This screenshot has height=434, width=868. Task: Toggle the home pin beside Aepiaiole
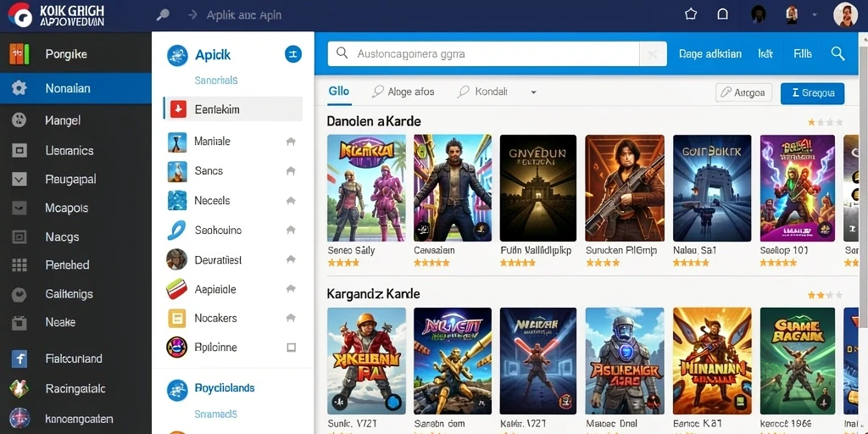click(x=291, y=289)
